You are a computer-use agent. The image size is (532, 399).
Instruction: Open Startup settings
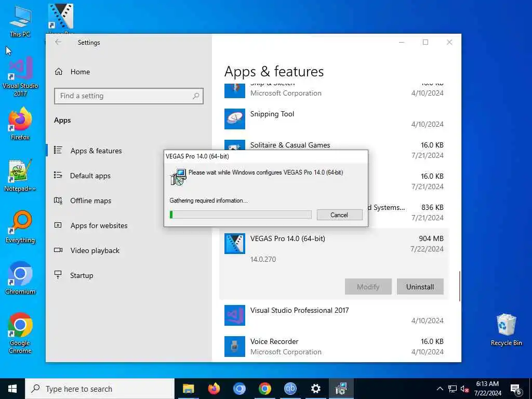[x=82, y=275]
